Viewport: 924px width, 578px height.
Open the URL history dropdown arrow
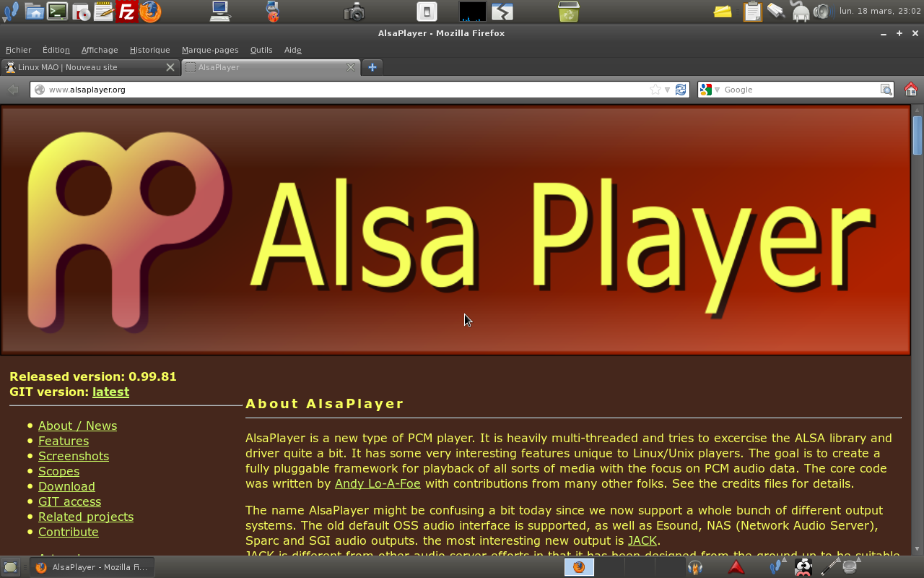(x=668, y=90)
